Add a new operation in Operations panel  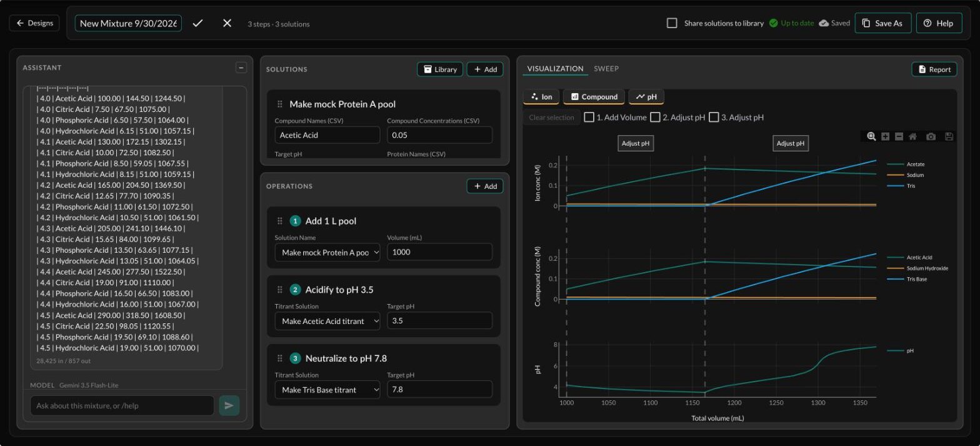[x=485, y=186]
